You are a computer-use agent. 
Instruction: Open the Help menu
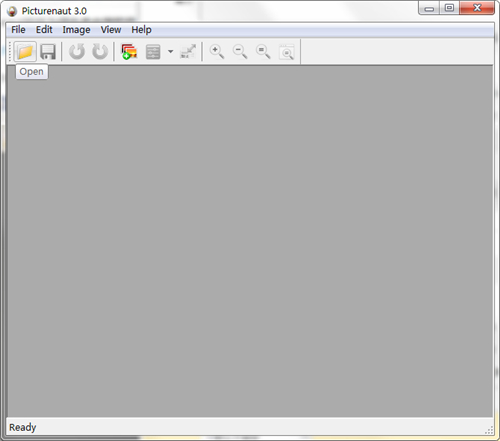pyautogui.click(x=141, y=30)
